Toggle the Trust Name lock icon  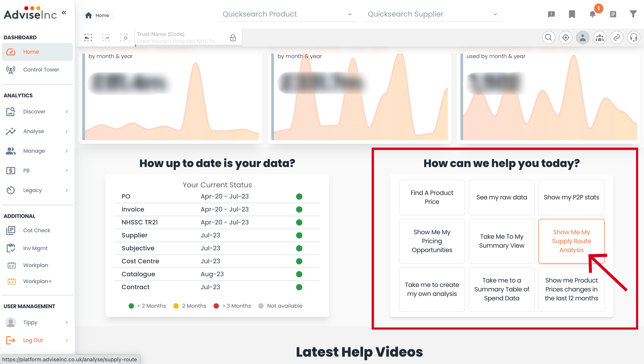click(x=233, y=38)
